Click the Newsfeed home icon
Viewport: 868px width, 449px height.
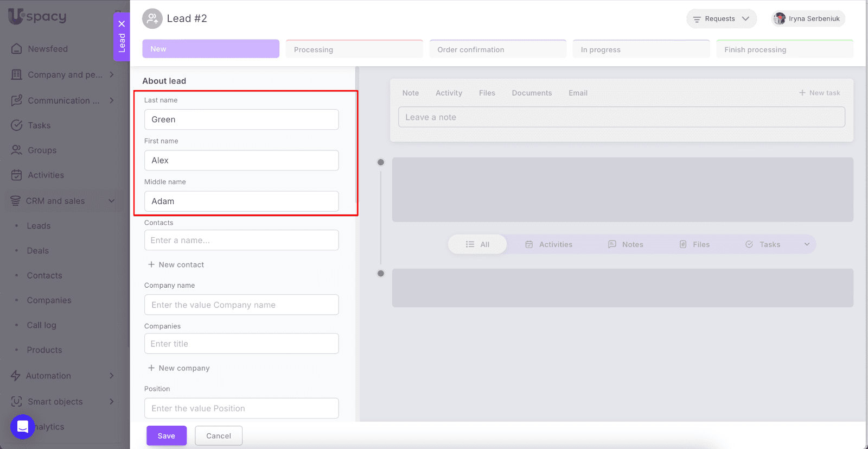(17, 49)
